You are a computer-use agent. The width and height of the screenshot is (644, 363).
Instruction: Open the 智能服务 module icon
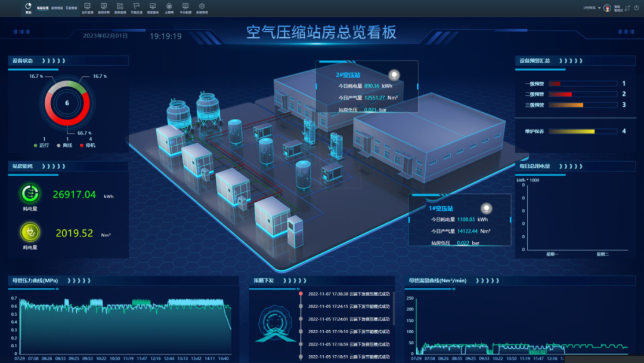[x=154, y=7]
